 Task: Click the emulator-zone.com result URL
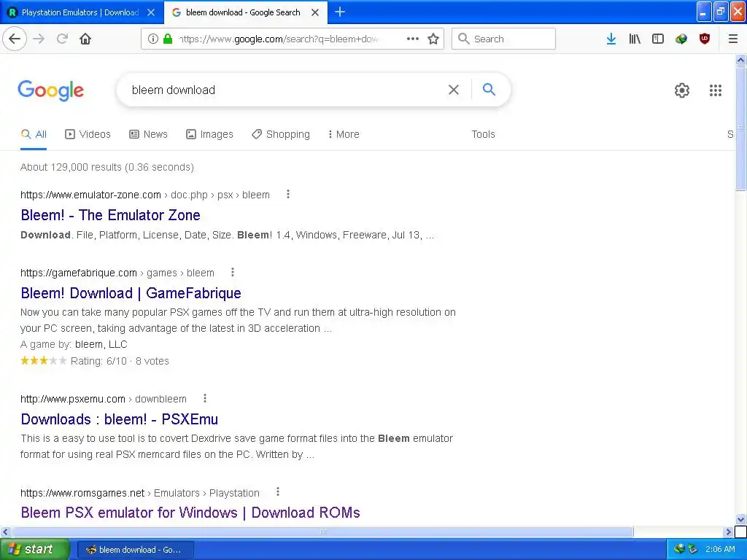[145, 195]
